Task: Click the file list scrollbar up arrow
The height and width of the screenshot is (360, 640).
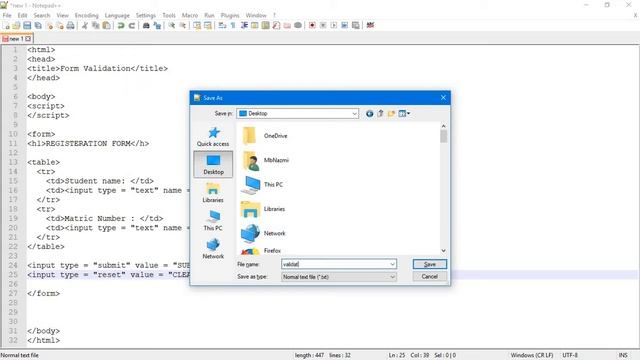Action: pos(443,126)
